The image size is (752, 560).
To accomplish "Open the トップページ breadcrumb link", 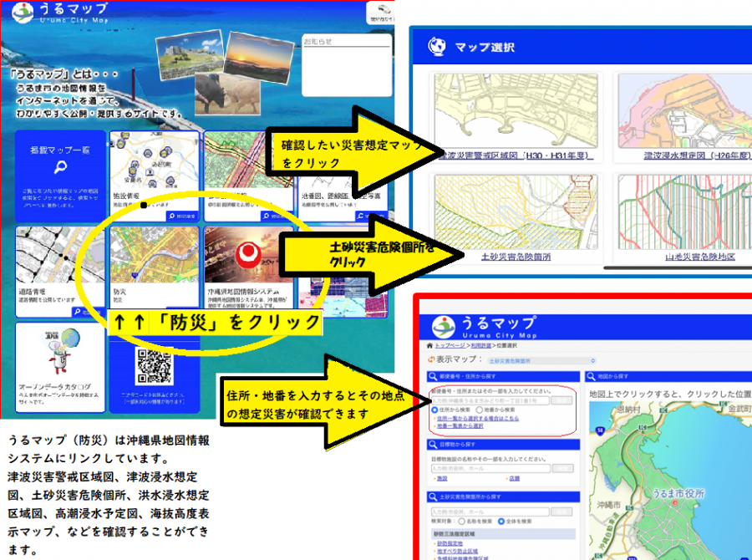I will [450, 345].
